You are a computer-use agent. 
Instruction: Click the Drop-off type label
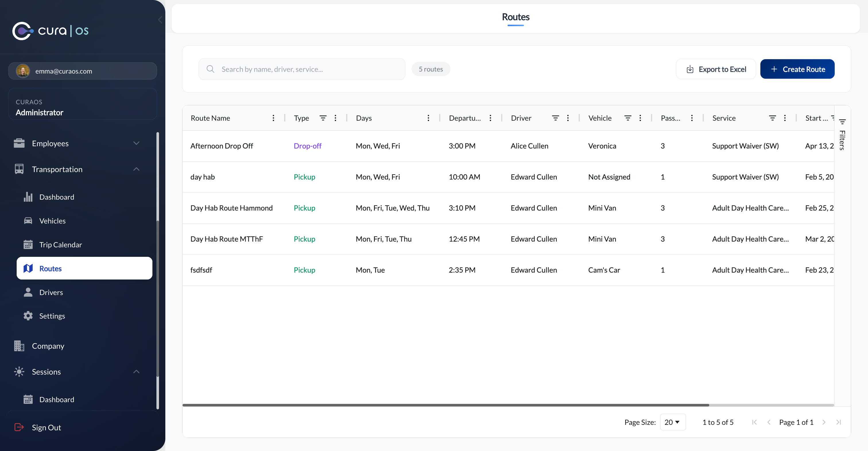pyautogui.click(x=308, y=146)
